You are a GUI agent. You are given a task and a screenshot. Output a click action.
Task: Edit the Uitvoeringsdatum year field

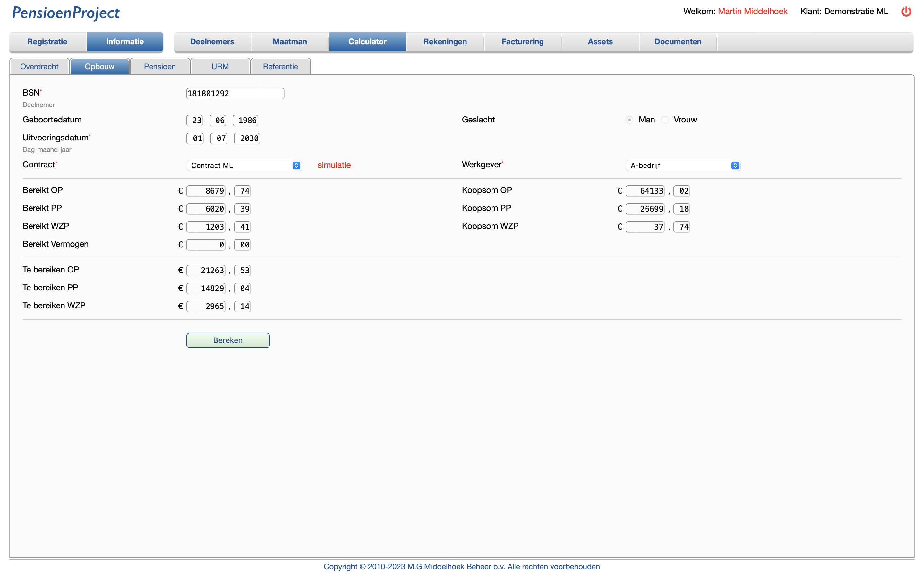(247, 138)
